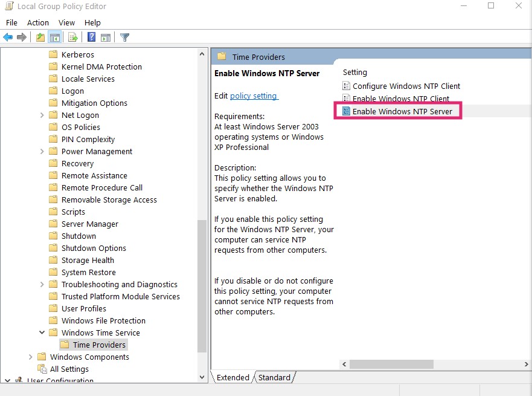Minimize the Local Group Policy Editor window

coord(464,6)
